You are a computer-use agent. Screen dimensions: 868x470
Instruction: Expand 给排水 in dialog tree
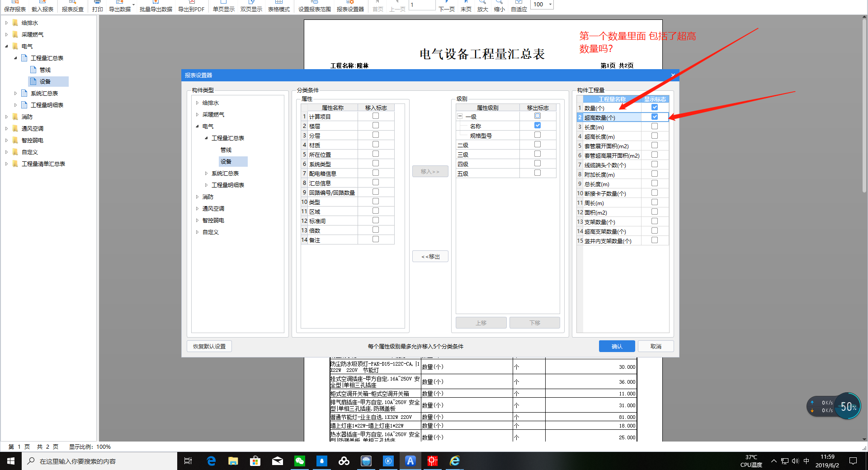(197, 103)
